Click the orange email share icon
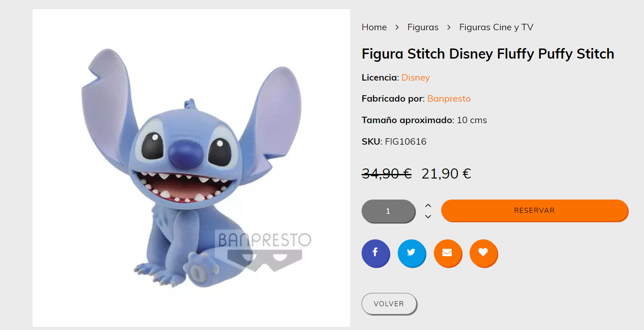This screenshot has width=644, height=330. tap(448, 253)
